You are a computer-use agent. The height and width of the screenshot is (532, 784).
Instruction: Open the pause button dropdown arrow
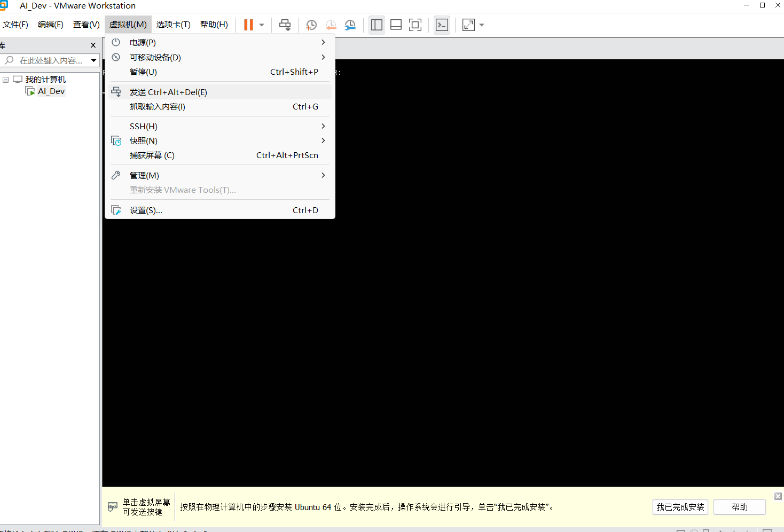(261, 25)
